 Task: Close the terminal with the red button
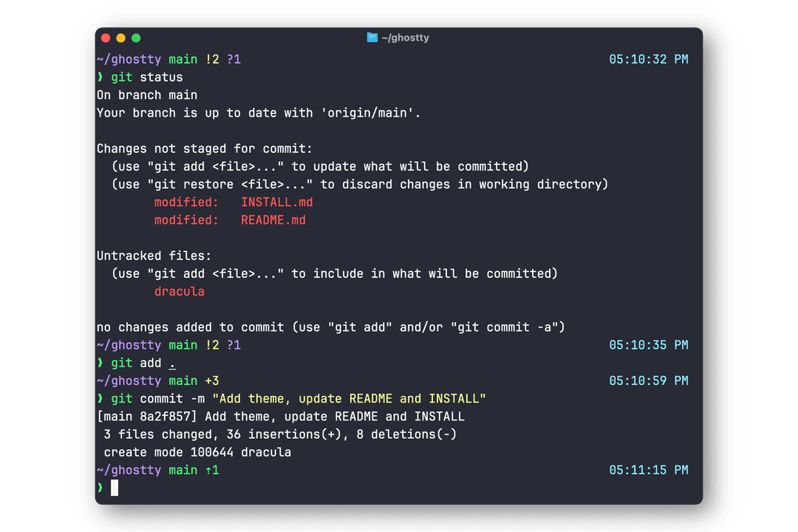[x=106, y=38]
